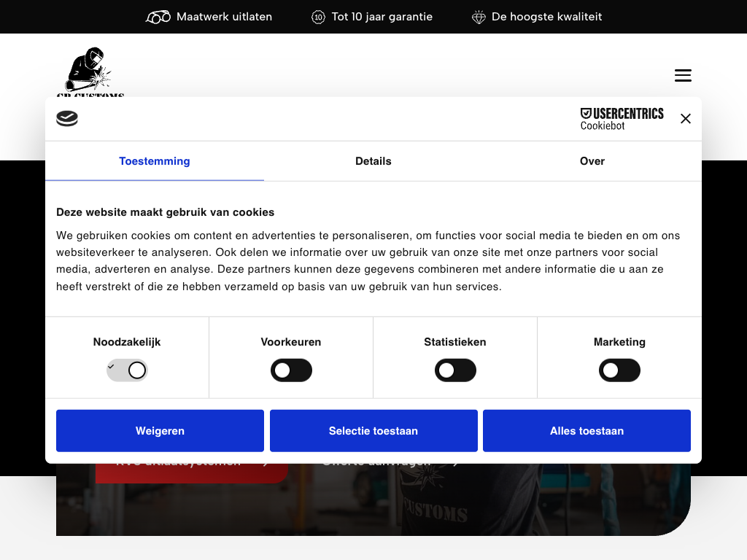Open the Over tab
747x560 pixels.
coord(592,161)
